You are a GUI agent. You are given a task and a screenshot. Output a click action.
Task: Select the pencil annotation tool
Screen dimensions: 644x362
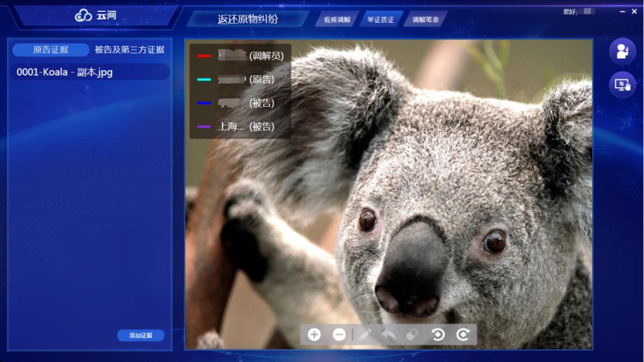coord(365,335)
